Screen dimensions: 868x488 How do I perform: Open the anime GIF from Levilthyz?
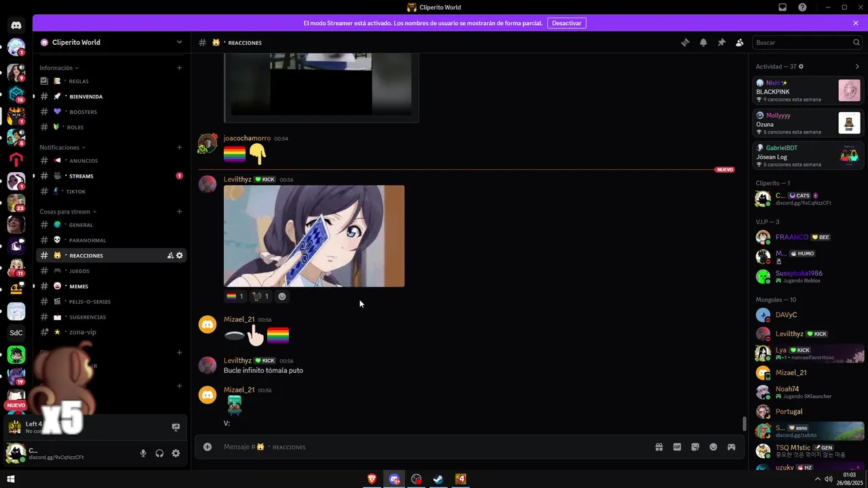point(314,236)
